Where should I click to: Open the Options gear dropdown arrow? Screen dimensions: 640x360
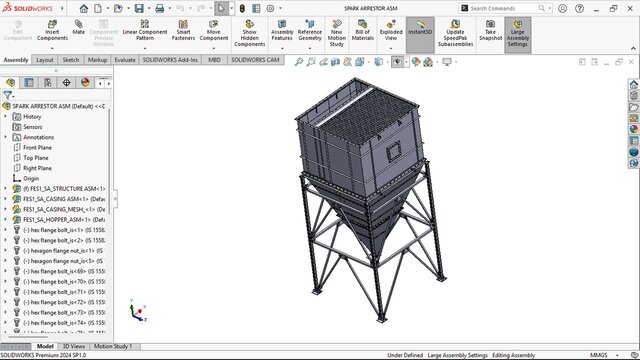280,8
